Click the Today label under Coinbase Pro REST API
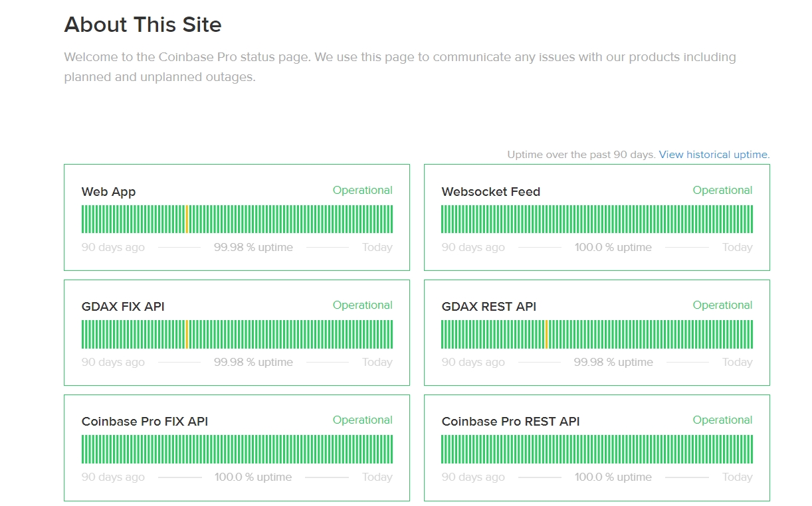This screenshot has height=506, width=812. pos(738,477)
